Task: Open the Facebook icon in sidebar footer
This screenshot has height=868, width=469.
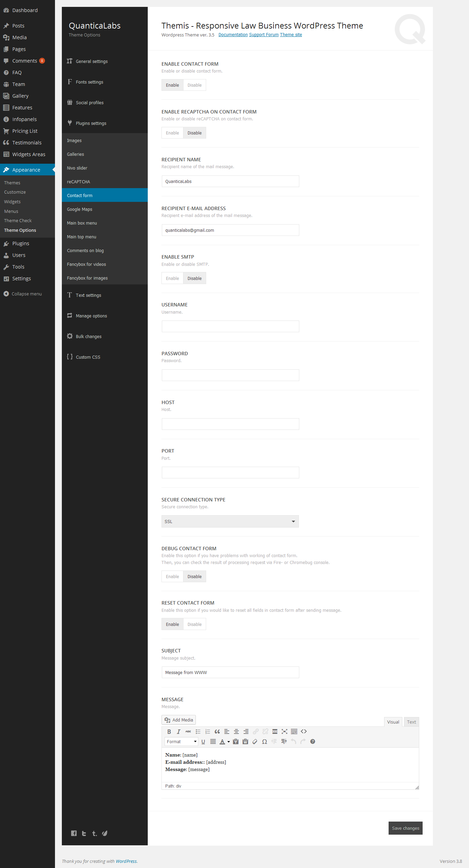Action: [x=74, y=833]
